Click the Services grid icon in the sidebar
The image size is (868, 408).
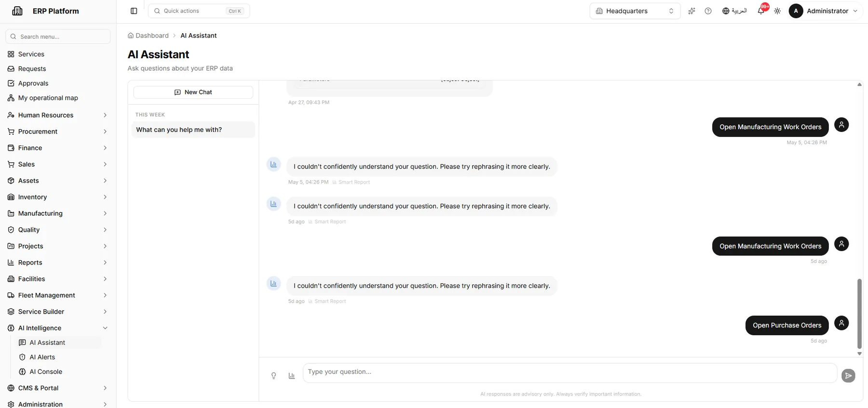pos(11,54)
